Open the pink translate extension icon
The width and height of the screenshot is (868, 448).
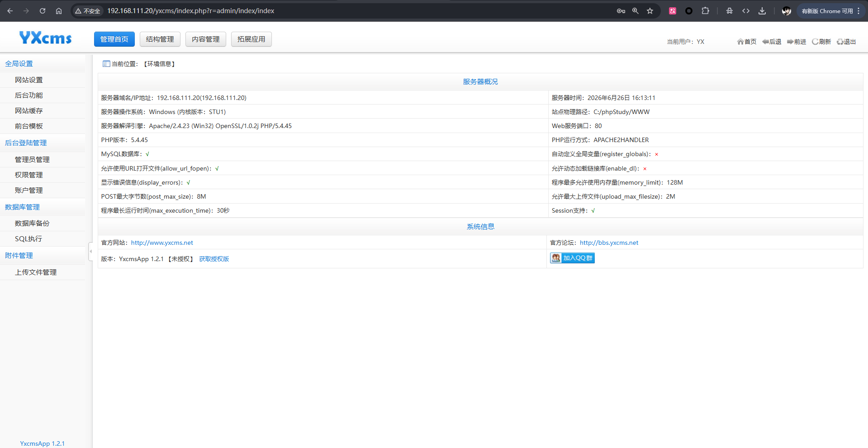pos(673,11)
